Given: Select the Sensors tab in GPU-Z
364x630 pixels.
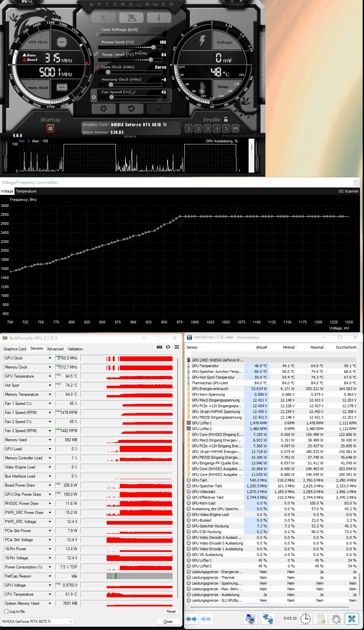Looking at the screenshot, I should (37, 349).
